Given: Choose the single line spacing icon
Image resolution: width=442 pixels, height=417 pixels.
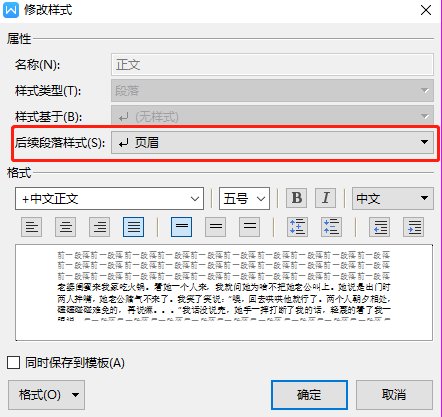Looking at the screenshot, I should coord(181,227).
